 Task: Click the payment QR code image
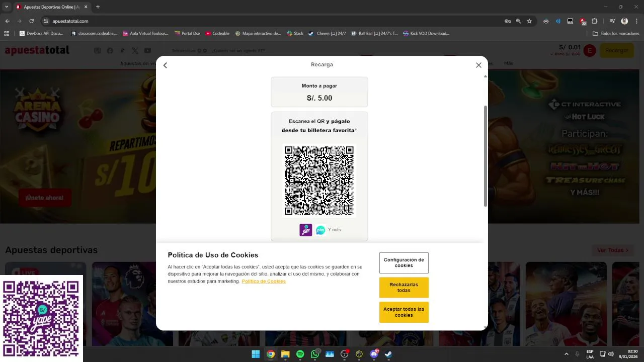click(319, 180)
